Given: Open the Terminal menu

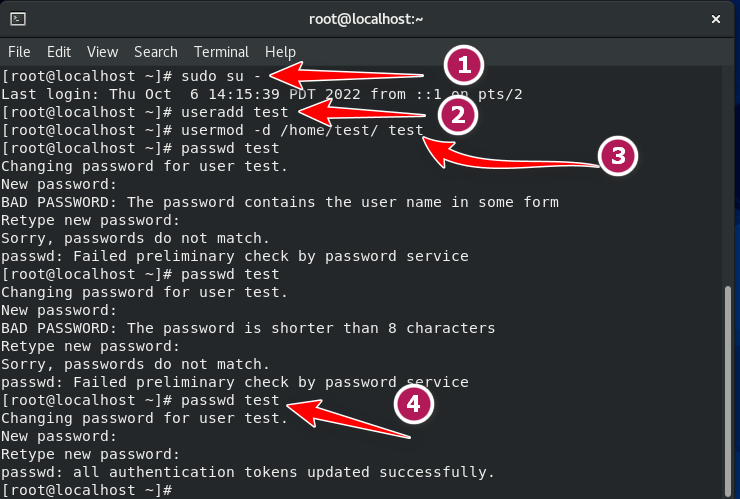Looking at the screenshot, I should pos(221,51).
